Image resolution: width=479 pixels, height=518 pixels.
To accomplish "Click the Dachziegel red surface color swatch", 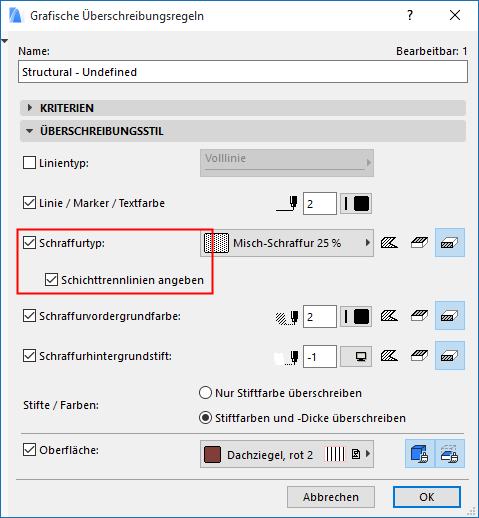I will click(x=212, y=455).
